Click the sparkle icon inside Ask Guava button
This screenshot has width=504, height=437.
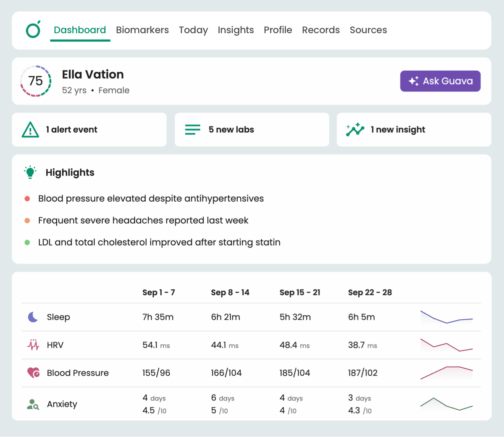click(413, 81)
